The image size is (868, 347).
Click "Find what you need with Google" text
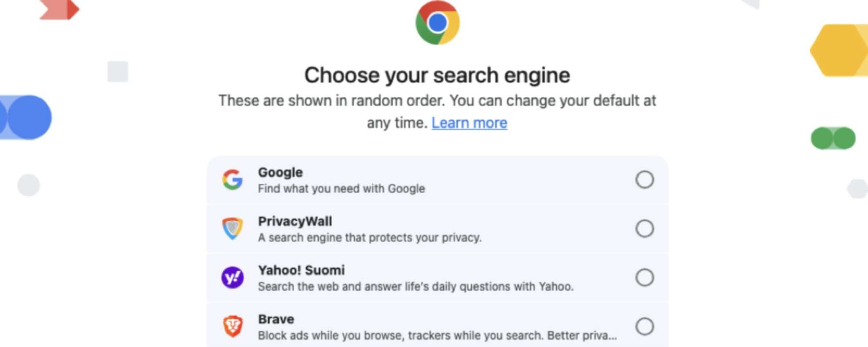[x=341, y=189]
